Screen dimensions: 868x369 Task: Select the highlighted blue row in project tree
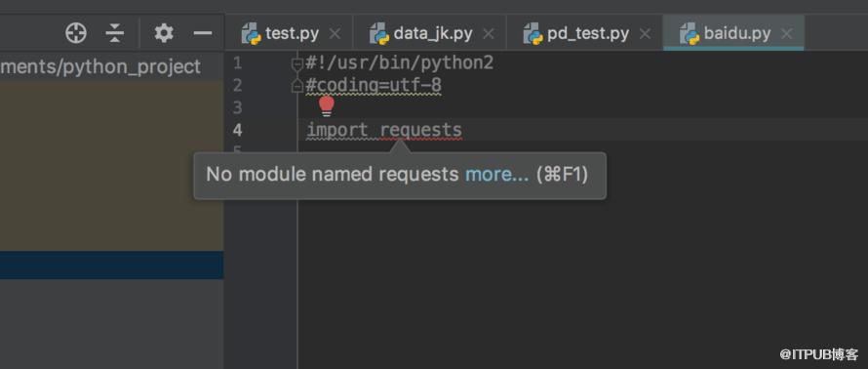(x=112, y=265)
